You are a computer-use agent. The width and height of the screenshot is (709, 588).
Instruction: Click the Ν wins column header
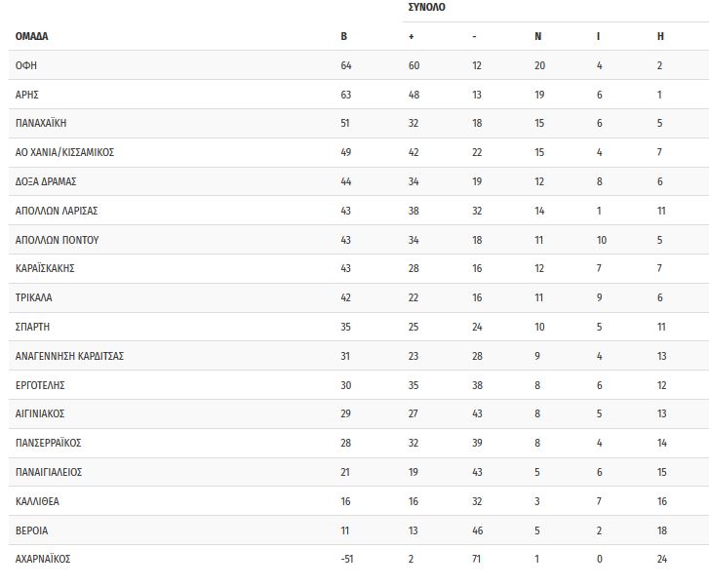click(537, 36)
